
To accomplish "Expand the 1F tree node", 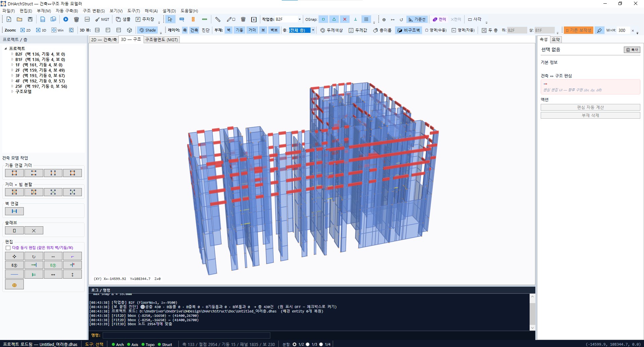I will [12, 65].
